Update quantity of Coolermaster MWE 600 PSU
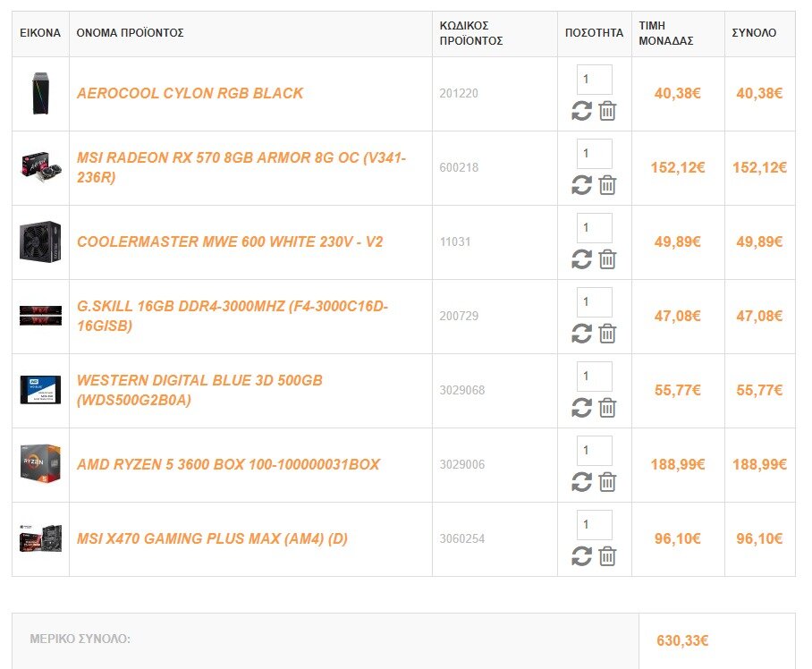Screen dimensions: 812x669 [581, 258]
